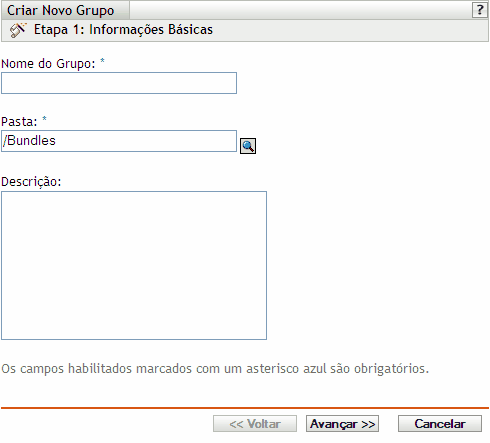Image resolution: width=490 pixels, height=443 pixels.
Task: Open help via the question mark icon
Action: click(480, 10)
